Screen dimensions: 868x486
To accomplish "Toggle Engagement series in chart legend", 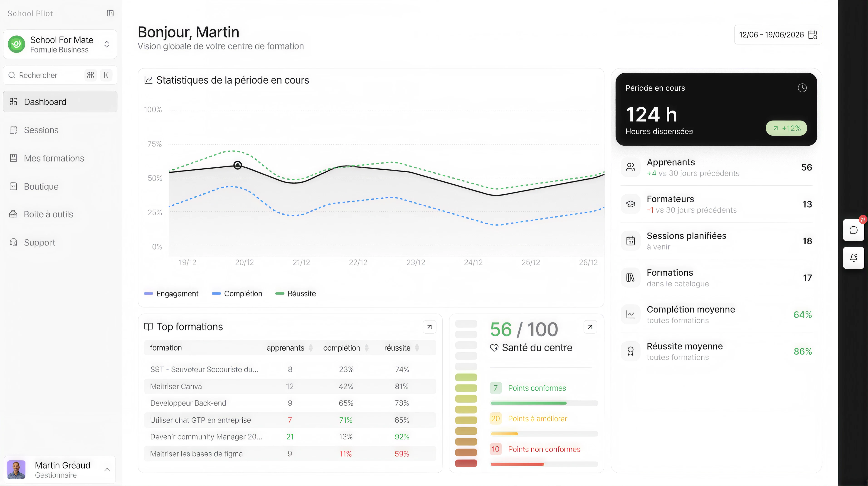I will coord(171,294).
